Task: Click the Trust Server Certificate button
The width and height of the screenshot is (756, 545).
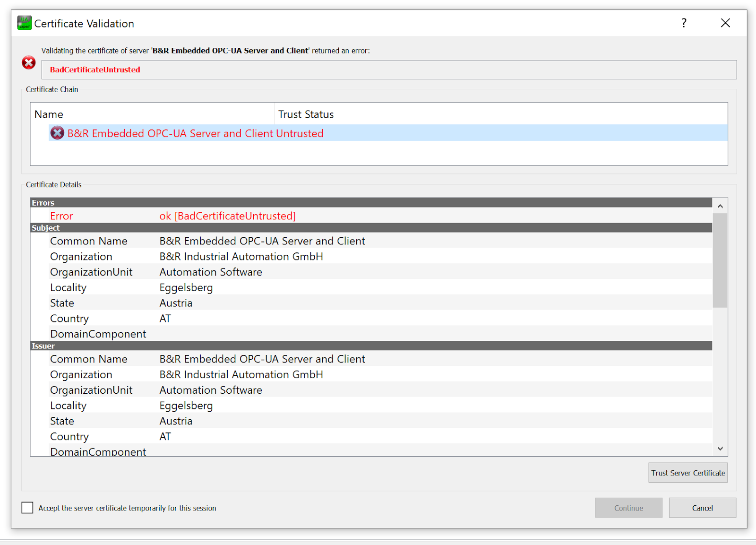Action: 688,473
